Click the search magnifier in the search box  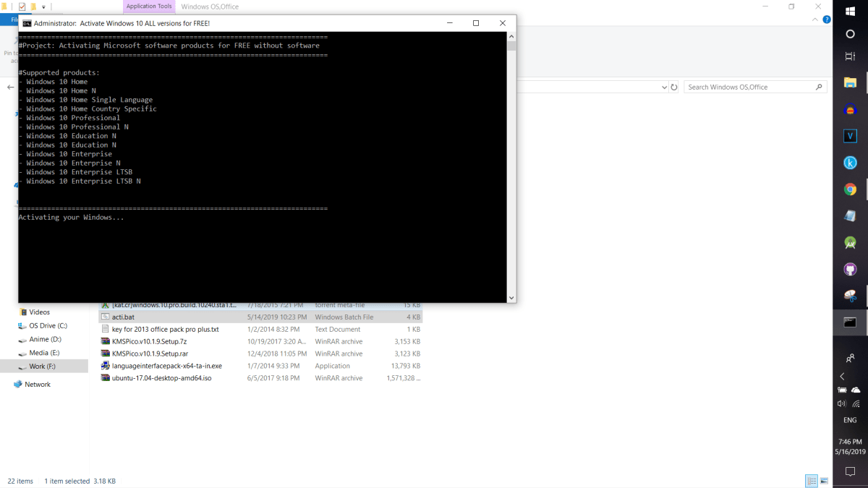coord(818,87)
